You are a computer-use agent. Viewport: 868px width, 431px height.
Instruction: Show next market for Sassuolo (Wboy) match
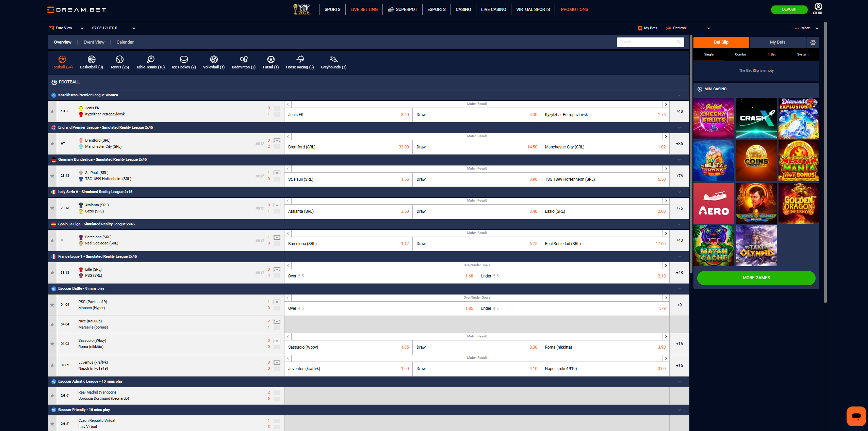(666, 337)
